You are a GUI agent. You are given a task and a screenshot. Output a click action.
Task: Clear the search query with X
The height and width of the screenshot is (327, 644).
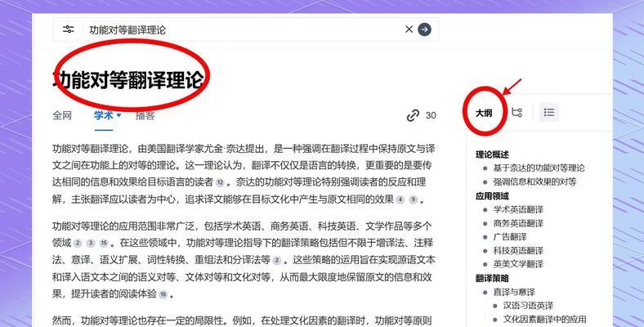click(409, 29)
